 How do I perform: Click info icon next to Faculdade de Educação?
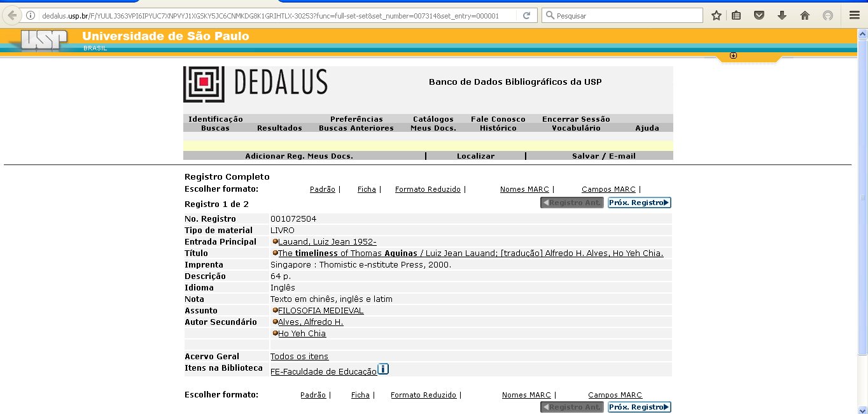point(383,369)
